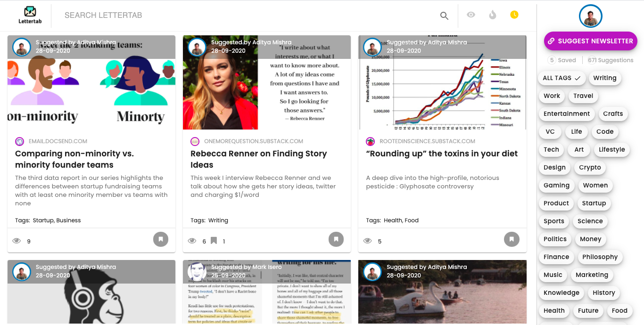
Task: Filter by the Gaming tag
Action: point(557,186)
